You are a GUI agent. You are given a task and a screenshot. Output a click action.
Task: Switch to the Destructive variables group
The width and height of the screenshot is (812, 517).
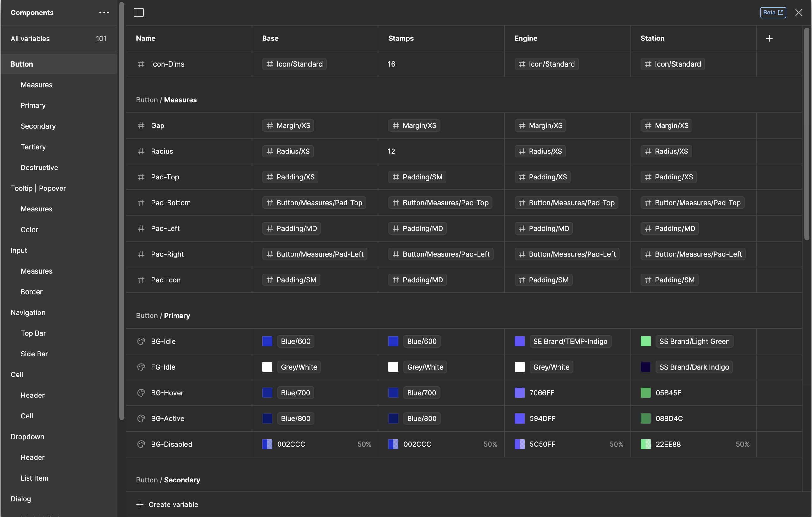(39, 167)
